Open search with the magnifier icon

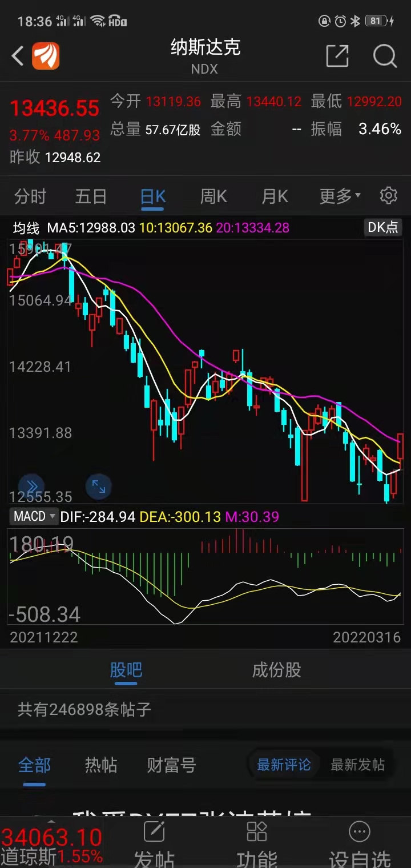[x=385, y=56]
